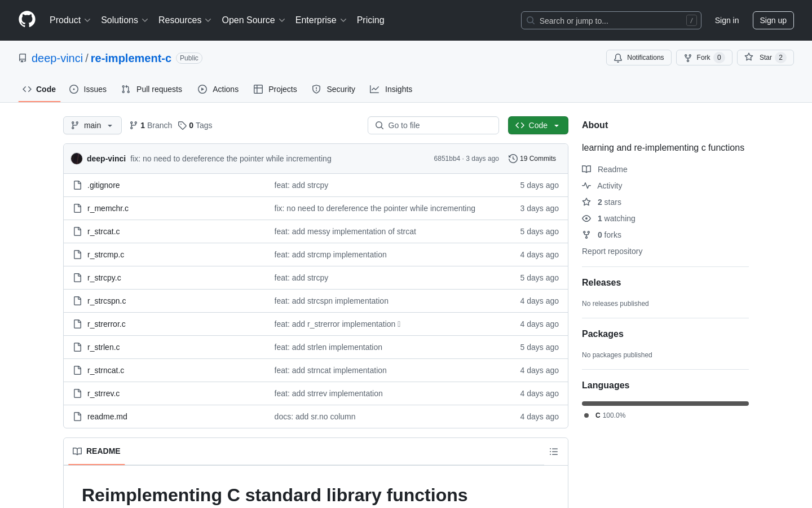The height and width of the screenshot is (508, 812).
Task: Click the Sign up button
Action: [773, 20]
